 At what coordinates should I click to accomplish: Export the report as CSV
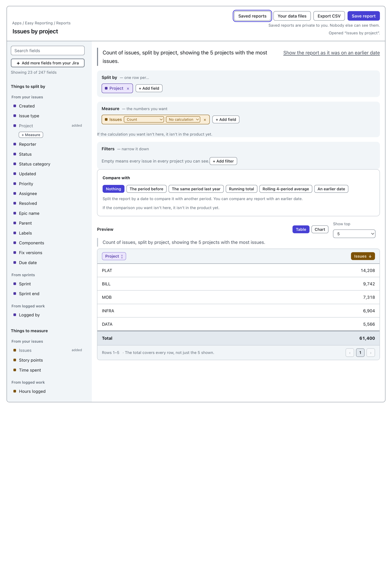click(329, 16)
